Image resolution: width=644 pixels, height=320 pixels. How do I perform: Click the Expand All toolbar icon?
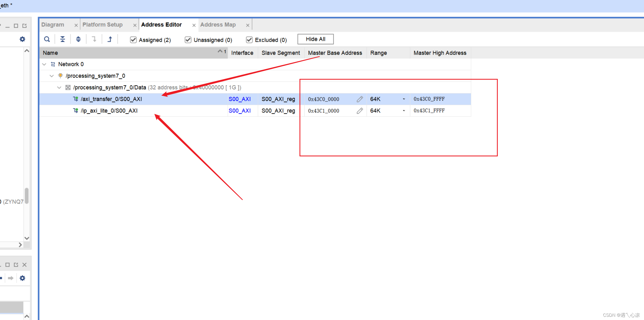(78, 39)
